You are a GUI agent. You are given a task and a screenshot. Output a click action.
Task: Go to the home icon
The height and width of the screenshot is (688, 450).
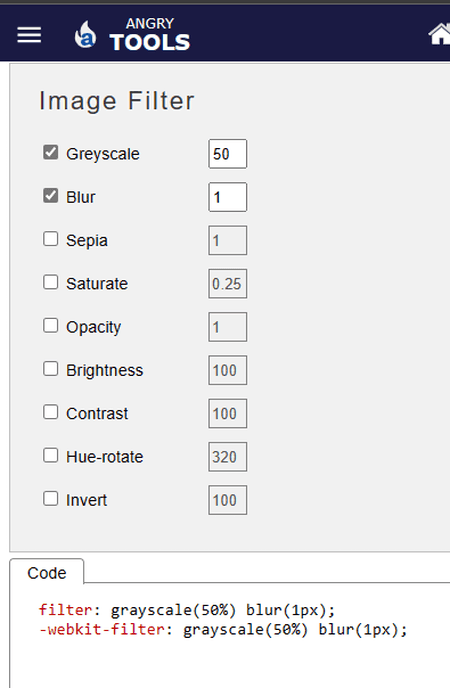[x=439, y=34]
